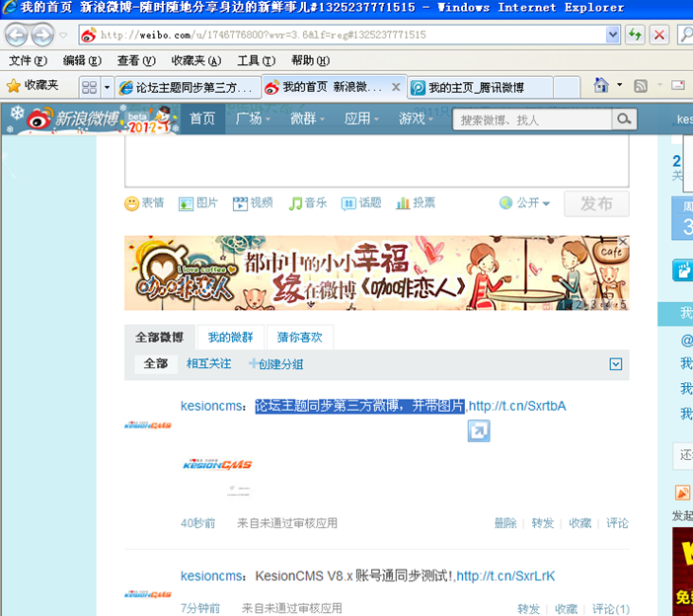The height and width of the screenshot is (616, 693).
Task: Open the 应用 navigation dropdown
Action: (361, 118)
